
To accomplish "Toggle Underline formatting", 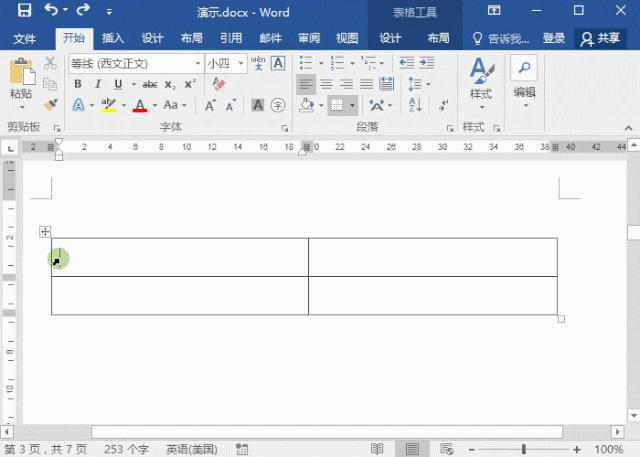I will click(x=118, y=84).
